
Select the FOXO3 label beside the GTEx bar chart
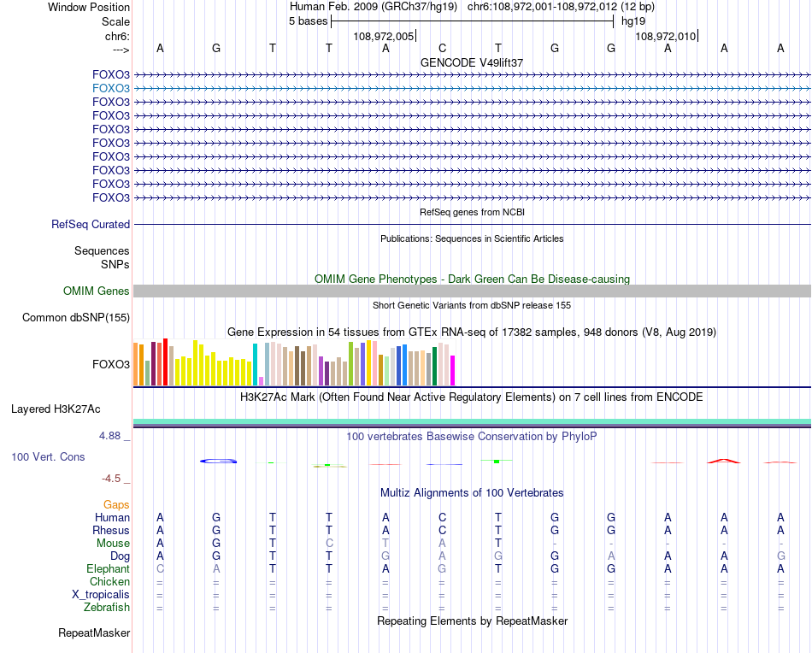(x=111, y=364)
